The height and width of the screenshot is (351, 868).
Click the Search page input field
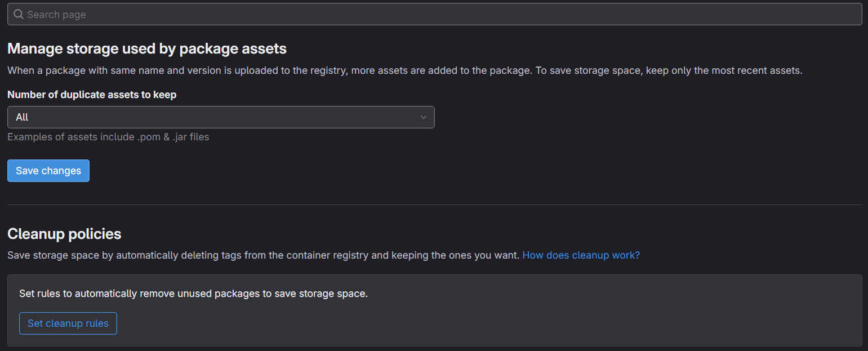[434, 14]
